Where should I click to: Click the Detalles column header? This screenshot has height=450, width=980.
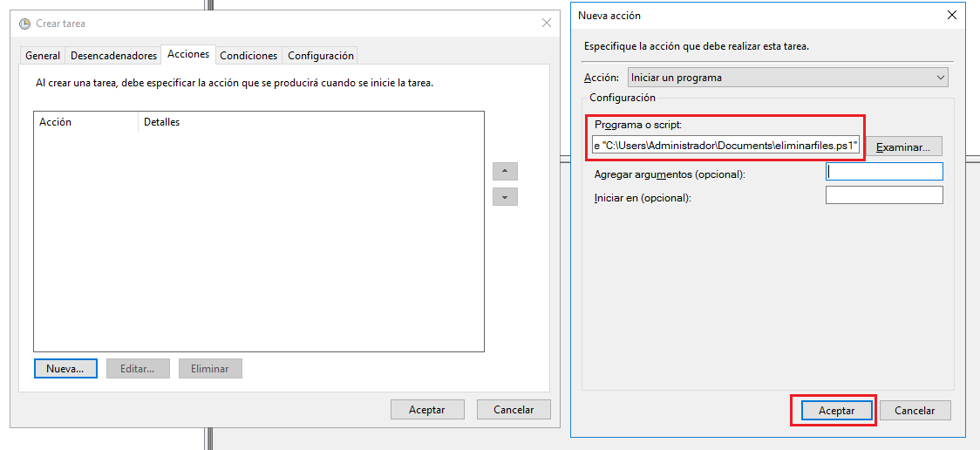pos(311,122)
